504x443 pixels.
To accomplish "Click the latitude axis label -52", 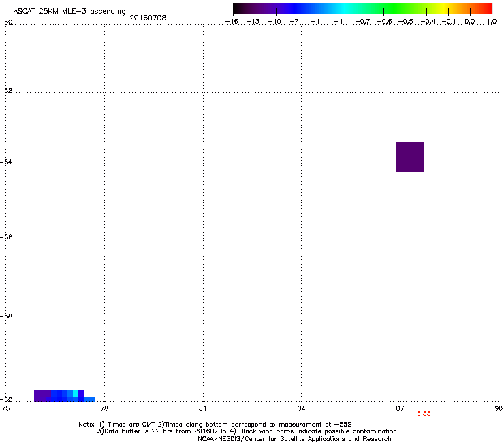I will coord(6,91).
